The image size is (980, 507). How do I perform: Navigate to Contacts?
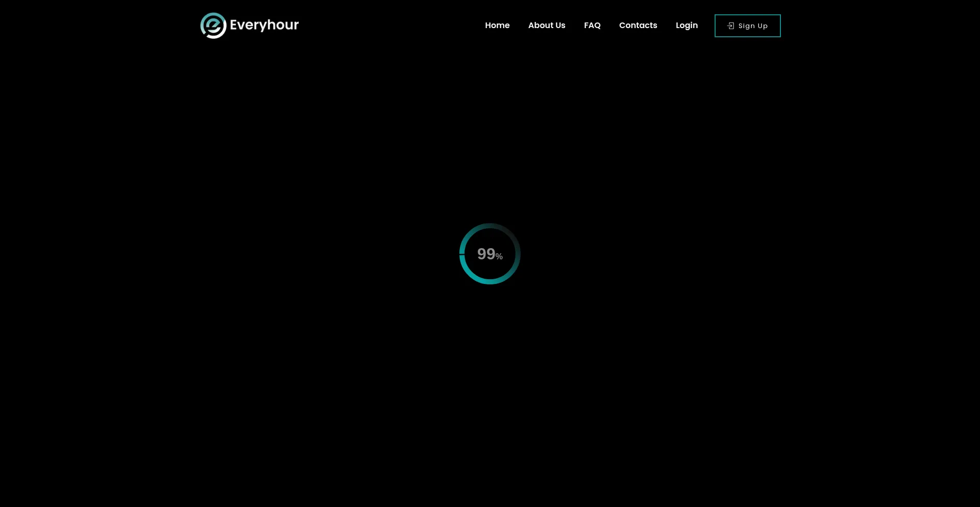tap(638, 26)
